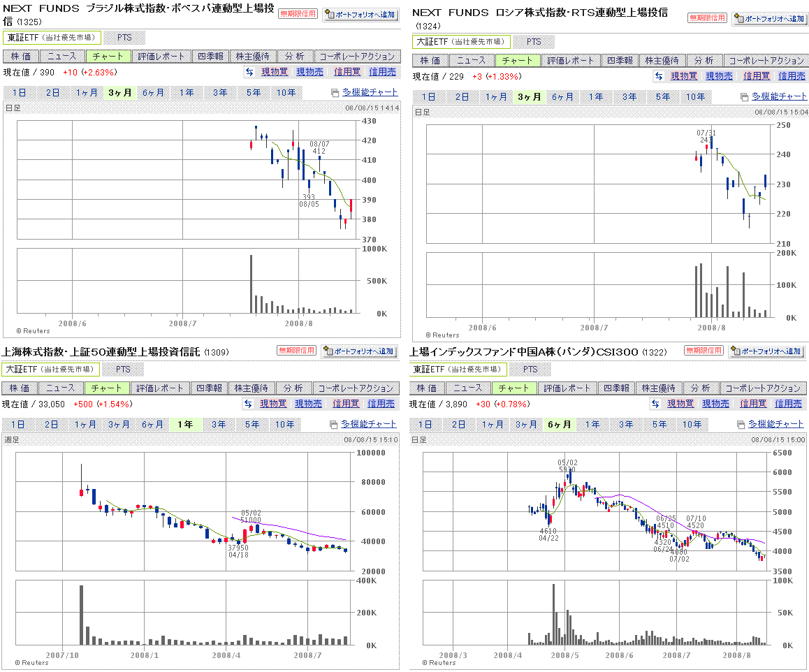Open 四季報 tab in Russia ETF panel
The width and height of the screenshot is (809, 672).
[x=620, y=60]
